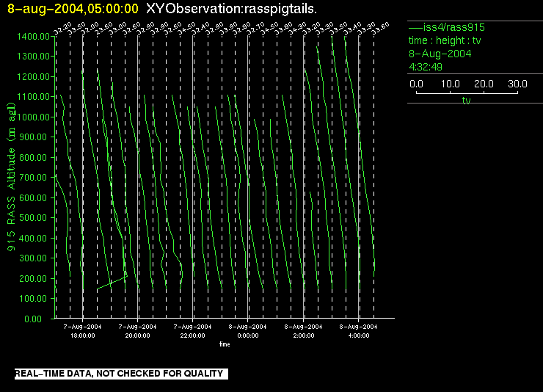543x392 pixels.
Task: Select the XYObservation:rasspigtails. title text
Action: point(232,9)
